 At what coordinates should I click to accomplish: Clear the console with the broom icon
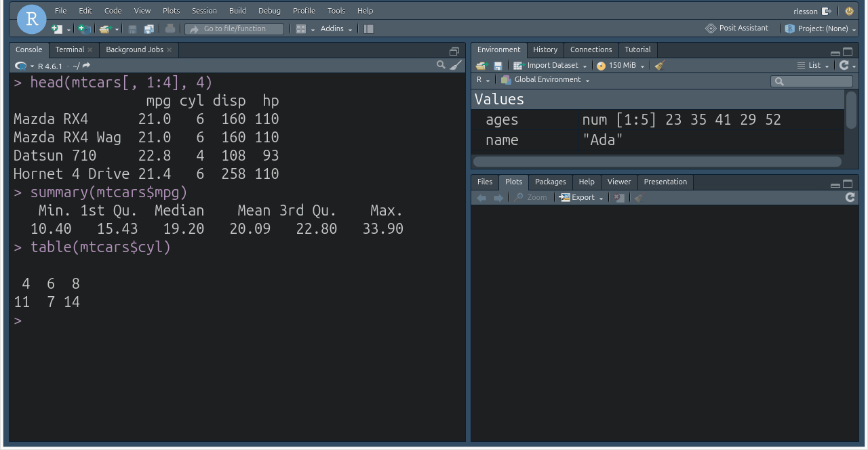(456, 65)
